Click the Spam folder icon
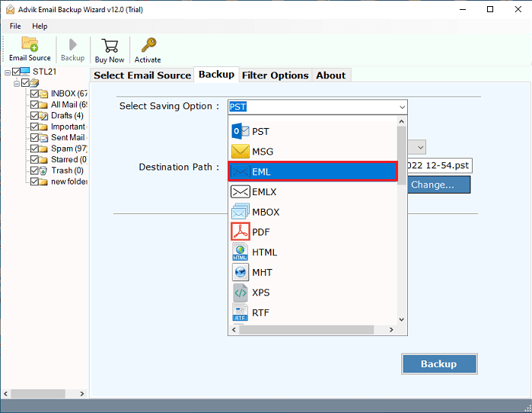Viewport: 532px width, 413px height. pyautogui.click(x=43, y=149)
